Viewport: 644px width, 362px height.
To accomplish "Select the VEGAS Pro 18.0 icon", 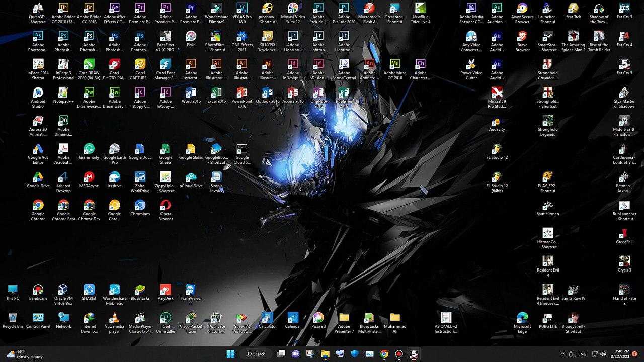I will [242, 13].
